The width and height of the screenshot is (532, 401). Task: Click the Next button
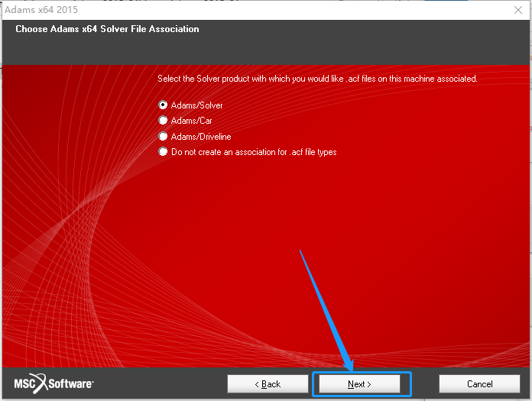click(359, 384)
